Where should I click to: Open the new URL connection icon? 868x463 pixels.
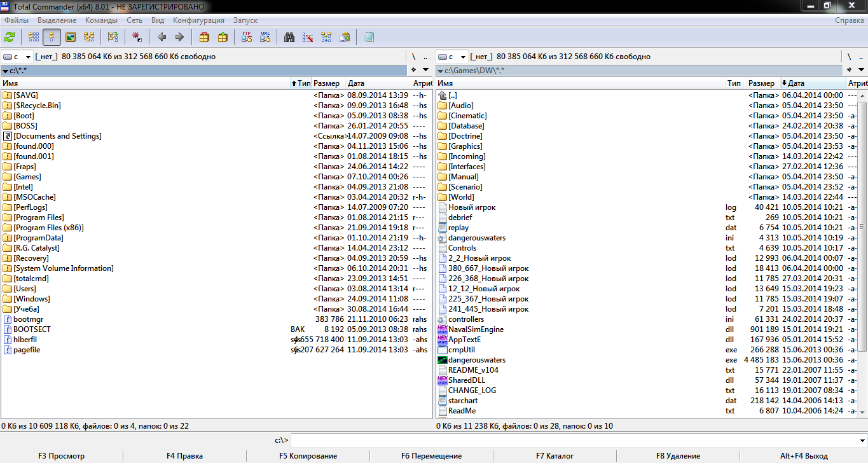coord(265,38)
